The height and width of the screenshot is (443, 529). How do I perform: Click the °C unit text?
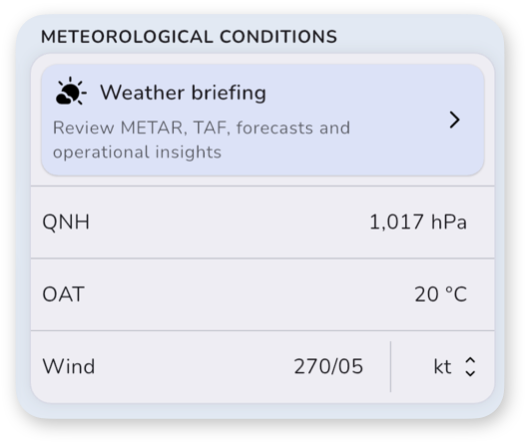[456, 294]
